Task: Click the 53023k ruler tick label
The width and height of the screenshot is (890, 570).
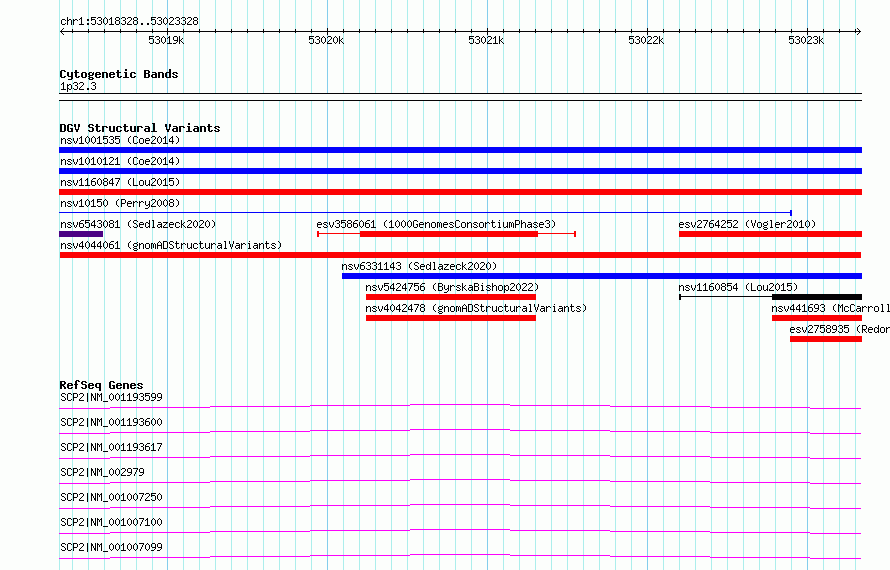Action: 806,40
